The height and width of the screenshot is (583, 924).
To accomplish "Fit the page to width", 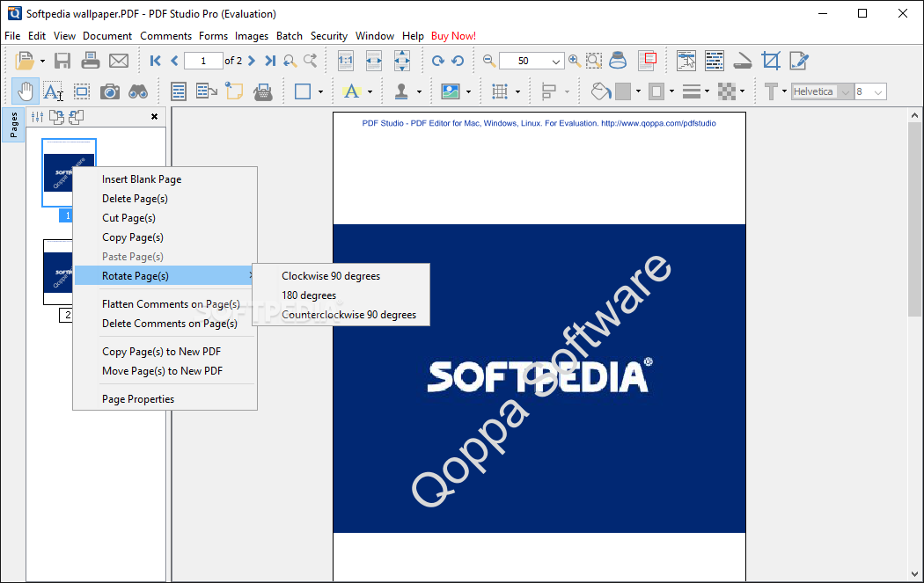I will pyautogui.click(x=374, y=61).
